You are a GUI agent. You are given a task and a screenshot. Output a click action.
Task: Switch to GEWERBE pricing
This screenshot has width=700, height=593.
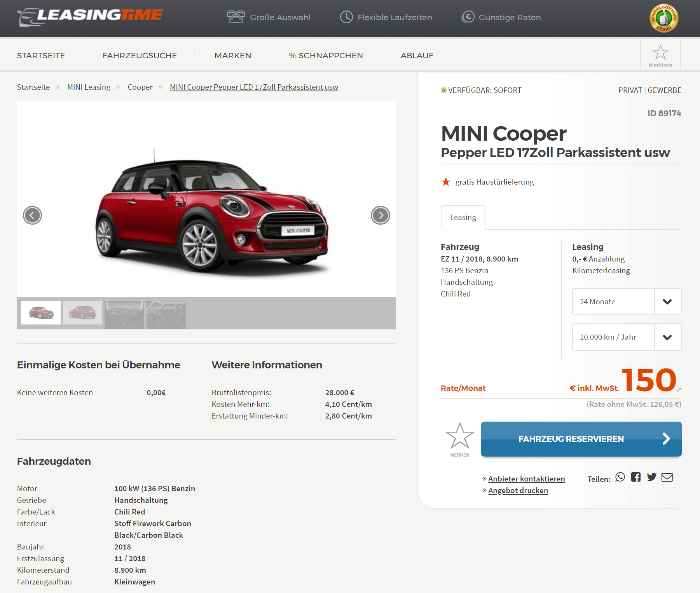click(x=664, y=90)
